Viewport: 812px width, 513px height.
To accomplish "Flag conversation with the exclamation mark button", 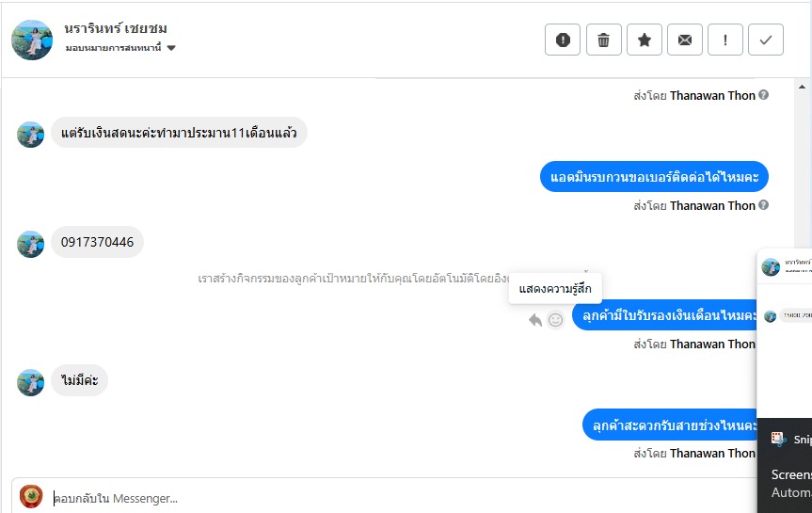I will [x=725, y=40].
